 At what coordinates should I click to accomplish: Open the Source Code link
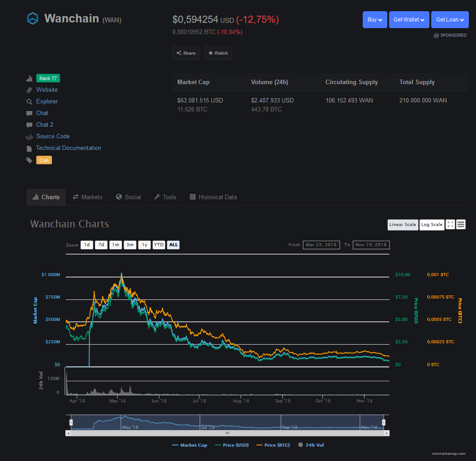pos(53,136)
